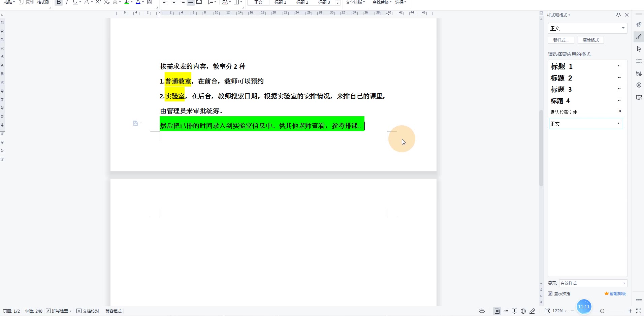Expand the ribbon style gallery

click(x=337, y=3)
